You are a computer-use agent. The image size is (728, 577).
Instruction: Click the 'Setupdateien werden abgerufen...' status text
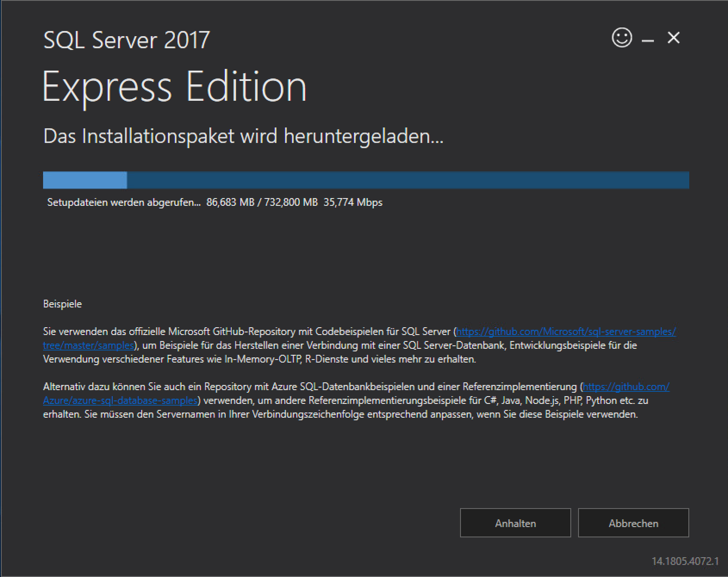point(124,202)
